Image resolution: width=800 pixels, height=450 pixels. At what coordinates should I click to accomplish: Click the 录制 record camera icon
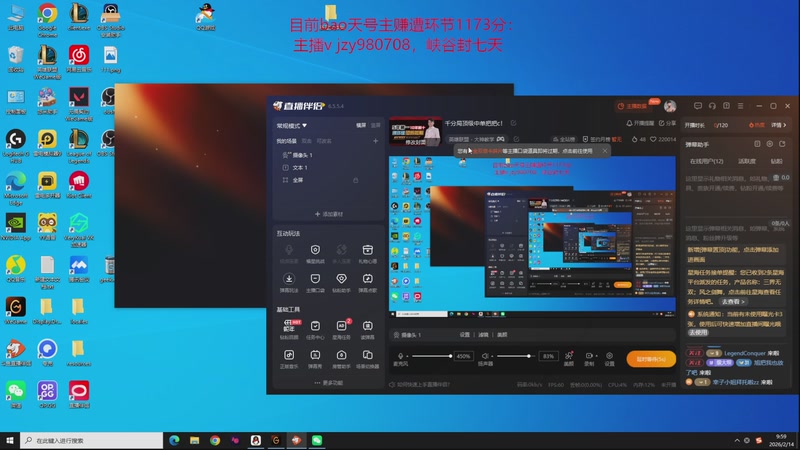click(588, 356)
